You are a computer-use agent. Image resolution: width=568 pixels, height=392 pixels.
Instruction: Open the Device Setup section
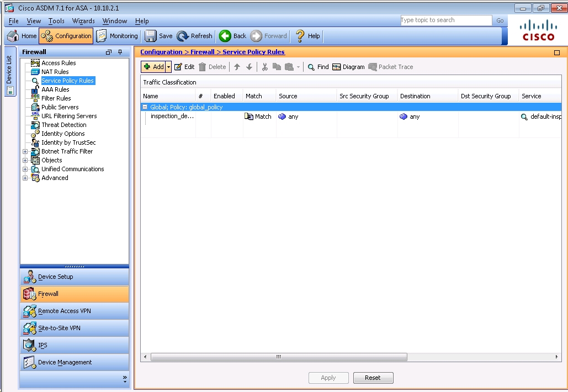(x=75, y=277)
